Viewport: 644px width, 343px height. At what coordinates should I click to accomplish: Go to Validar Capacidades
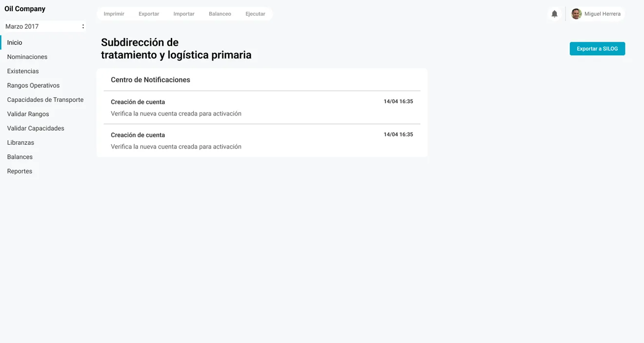36,128
